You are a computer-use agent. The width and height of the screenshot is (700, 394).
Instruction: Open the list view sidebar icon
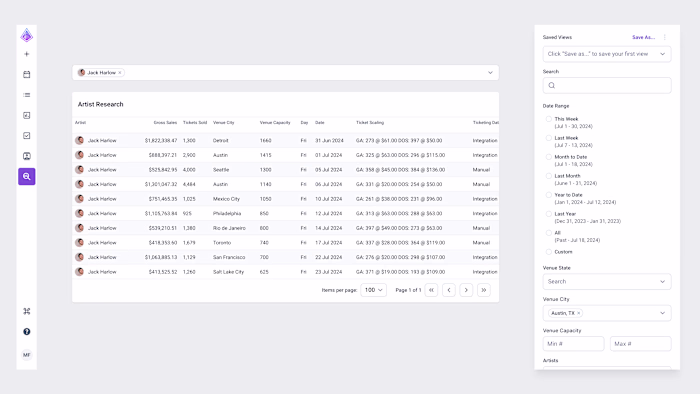(x=27, y=95)
